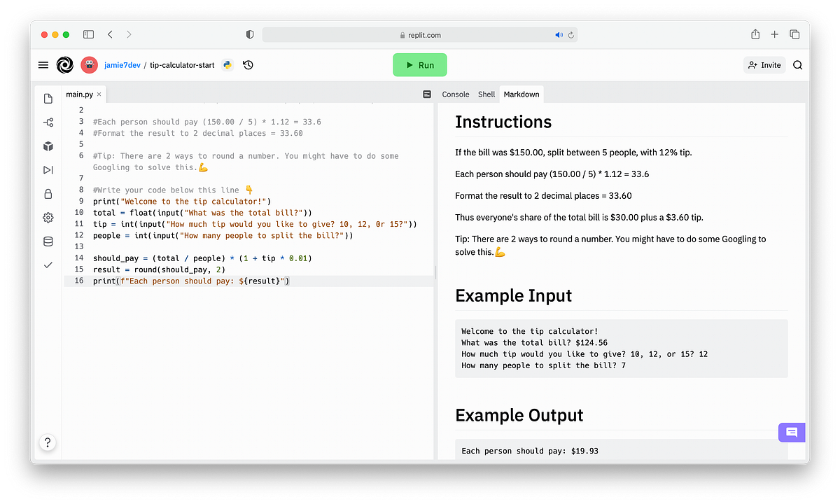Switch to the Shell tab

(x=486, y=94)
